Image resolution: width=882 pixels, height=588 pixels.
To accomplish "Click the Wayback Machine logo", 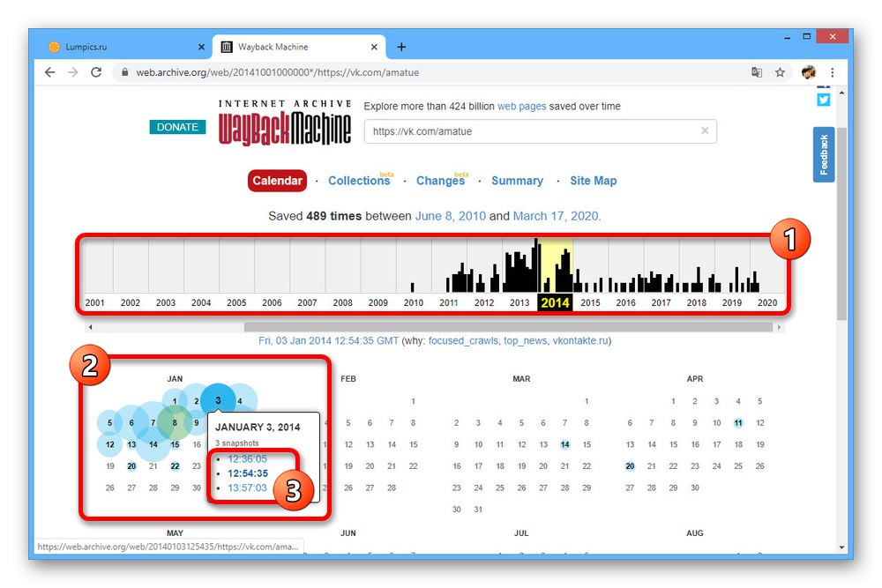I will 285,123.
